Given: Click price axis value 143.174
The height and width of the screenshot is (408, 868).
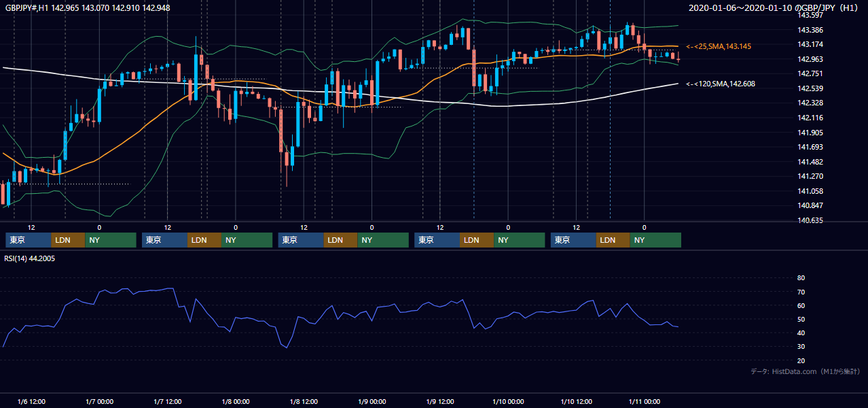Looking at the screenshot, I should coord(810,45).
